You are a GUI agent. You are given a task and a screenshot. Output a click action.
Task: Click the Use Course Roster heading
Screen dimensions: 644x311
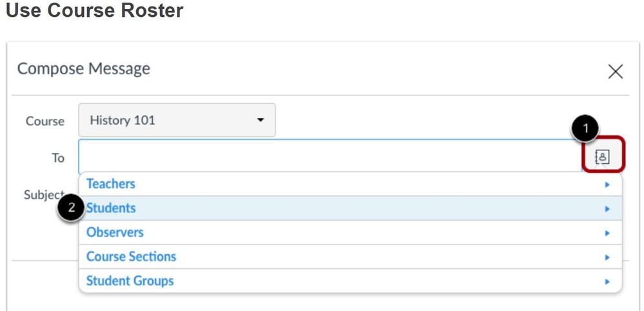point(94,11)
